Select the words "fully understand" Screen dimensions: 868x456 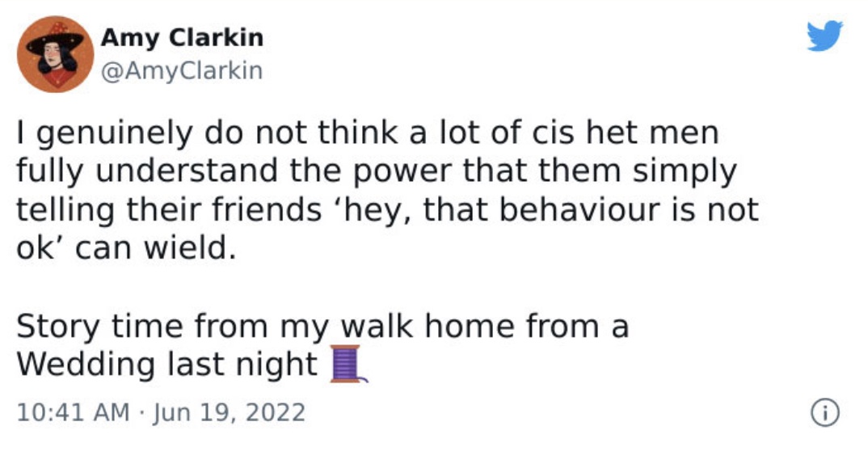click(x=147, y=172)
